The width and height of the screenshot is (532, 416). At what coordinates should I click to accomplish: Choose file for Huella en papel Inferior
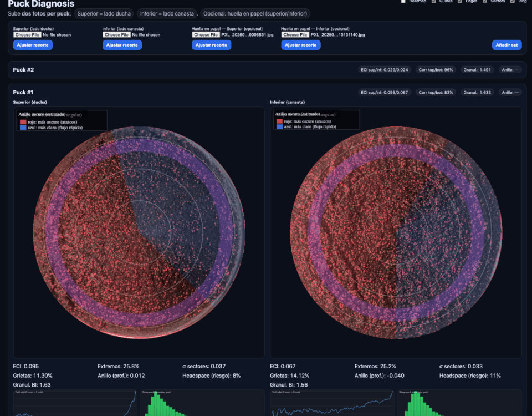[295, 34]
